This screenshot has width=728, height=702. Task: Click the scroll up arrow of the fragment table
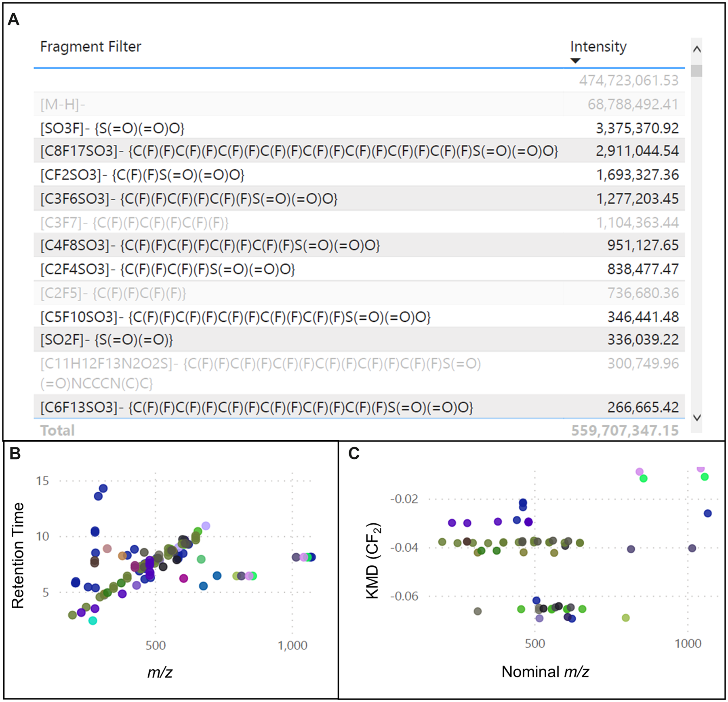pyautogui.click(x=696, y=49)
